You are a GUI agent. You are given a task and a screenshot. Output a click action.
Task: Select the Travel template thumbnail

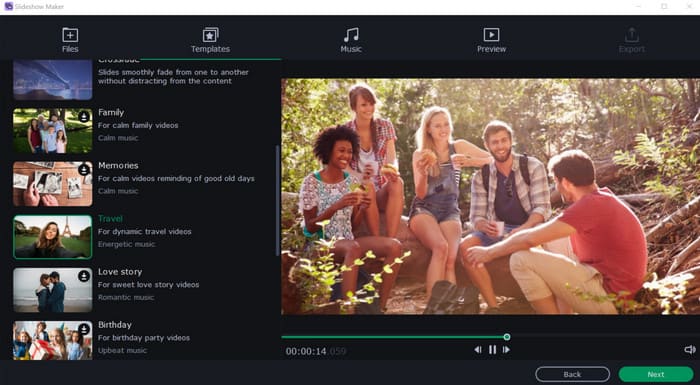pyautogui.click(x=53, y=237)
